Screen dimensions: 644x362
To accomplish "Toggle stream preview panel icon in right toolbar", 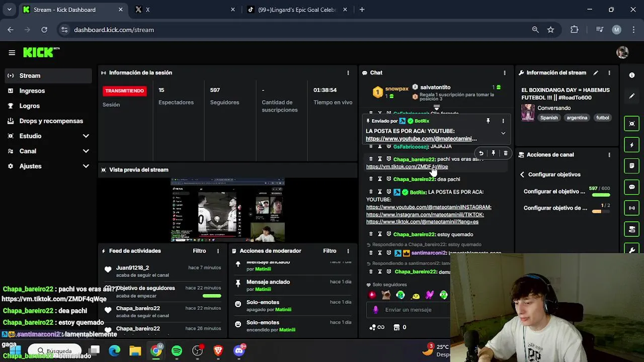I will (632, 124).
